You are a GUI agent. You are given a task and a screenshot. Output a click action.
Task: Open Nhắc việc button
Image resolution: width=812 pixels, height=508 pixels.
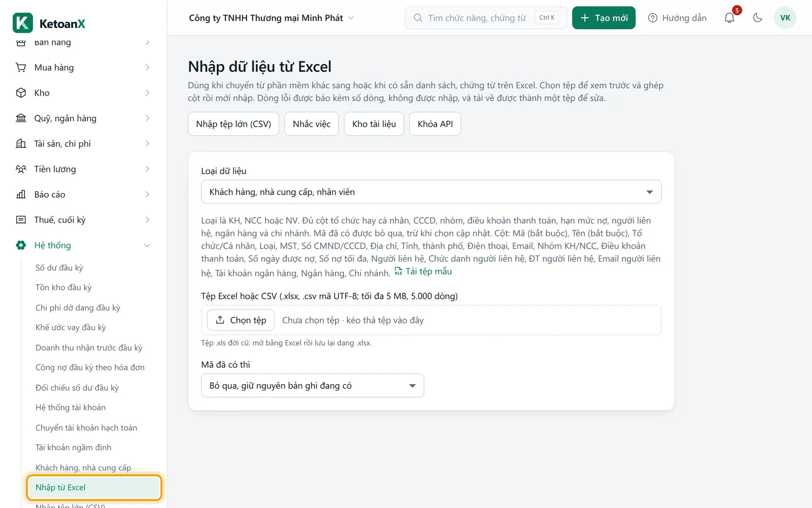point(312,124)
